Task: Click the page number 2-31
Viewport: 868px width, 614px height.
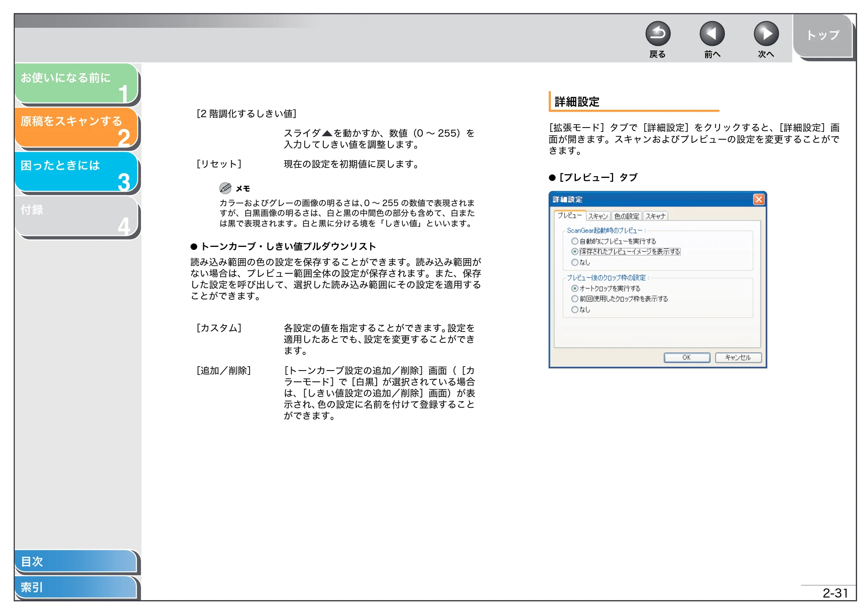Action: 835,593
